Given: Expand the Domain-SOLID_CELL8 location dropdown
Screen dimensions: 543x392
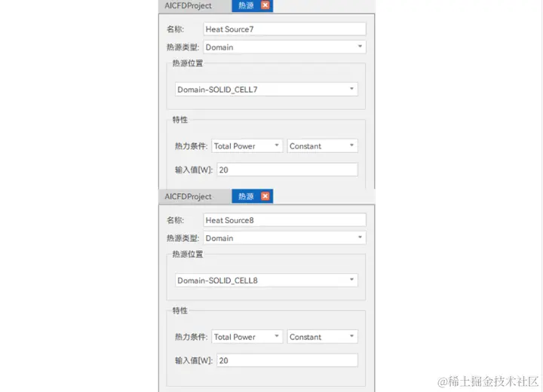Looking at the screenshot, I should 266,280.
